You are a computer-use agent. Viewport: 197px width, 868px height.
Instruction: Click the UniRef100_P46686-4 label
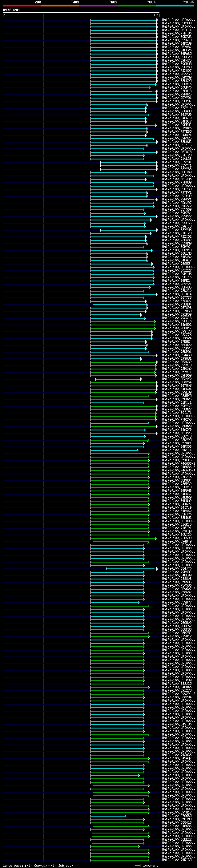179,470
